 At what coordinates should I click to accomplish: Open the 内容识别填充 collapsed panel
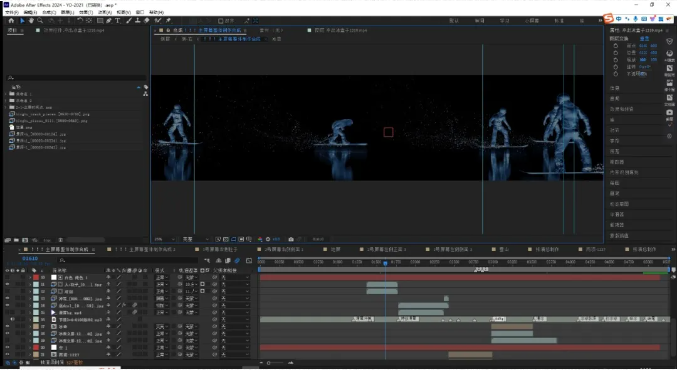(624, 172)
